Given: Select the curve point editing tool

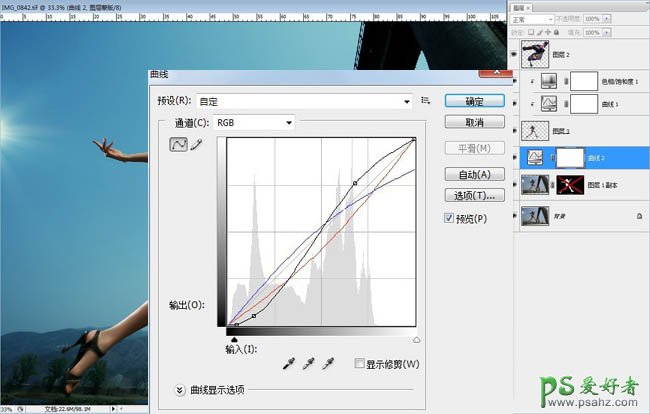Looking at the screenshot, I should (x=176, y=145).
